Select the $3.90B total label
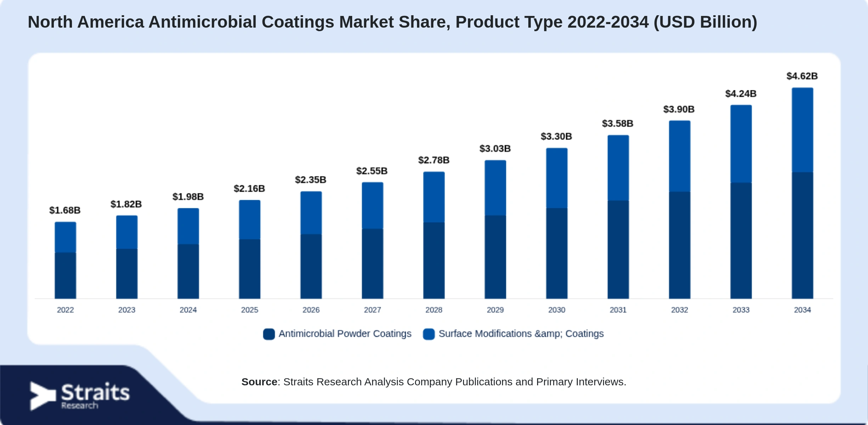868x425 pixels. pos(679,109)
